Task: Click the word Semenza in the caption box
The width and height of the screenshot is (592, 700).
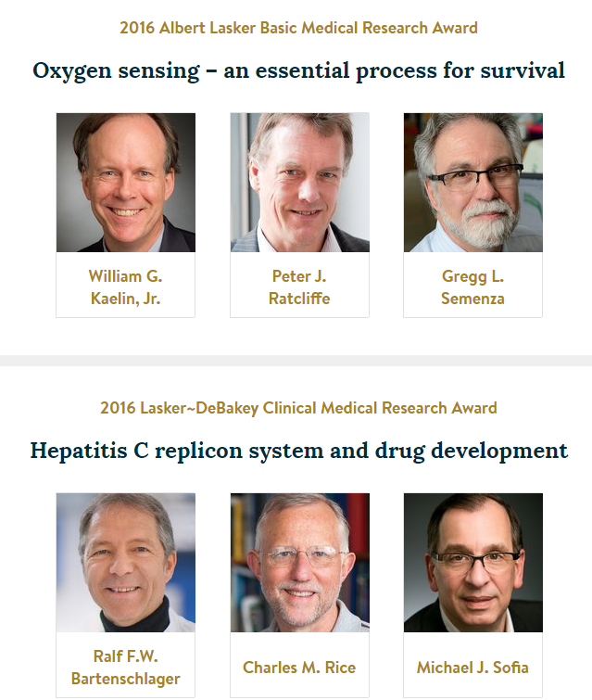Action: (x=472, y=299)
